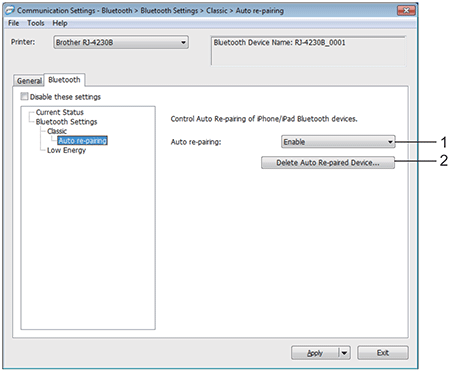The image size is (450, 371).
Task: Click the Bluetooth Device Name info box
Action: 308,51
